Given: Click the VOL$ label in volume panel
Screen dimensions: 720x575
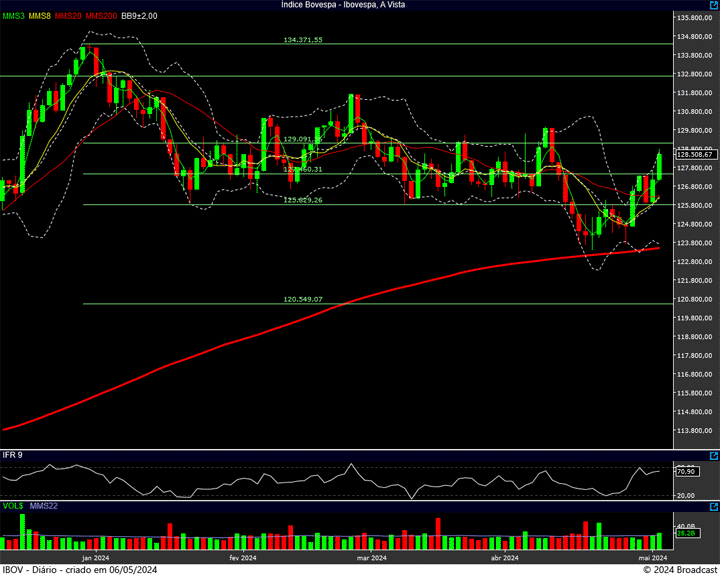Looking at the screenshot, I should (x=12, y=508).
